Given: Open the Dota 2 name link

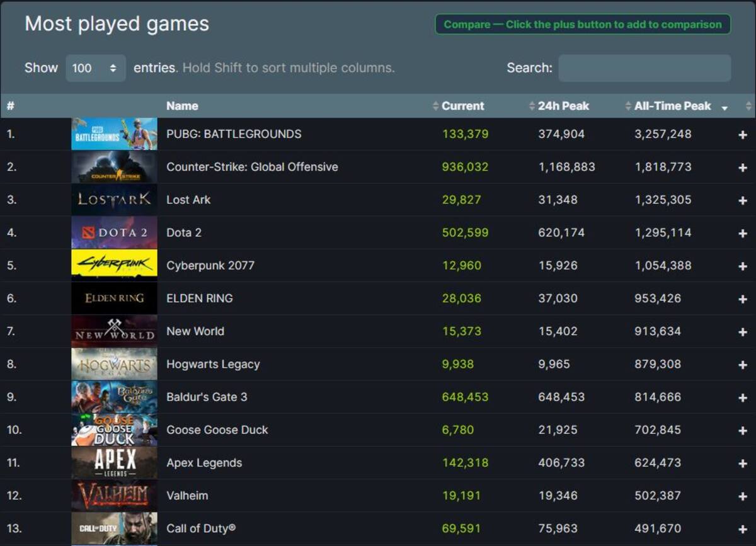Looking at the screenshot, I should click(x=184, y=232).
